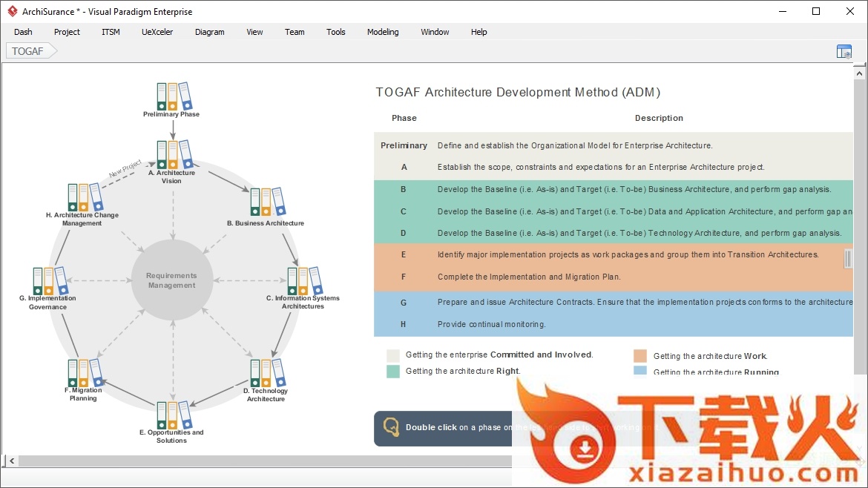The height and width of the screenshot is (488, 868).
Task: Click the horizontal scrollbar thumb
Action: 266,461
